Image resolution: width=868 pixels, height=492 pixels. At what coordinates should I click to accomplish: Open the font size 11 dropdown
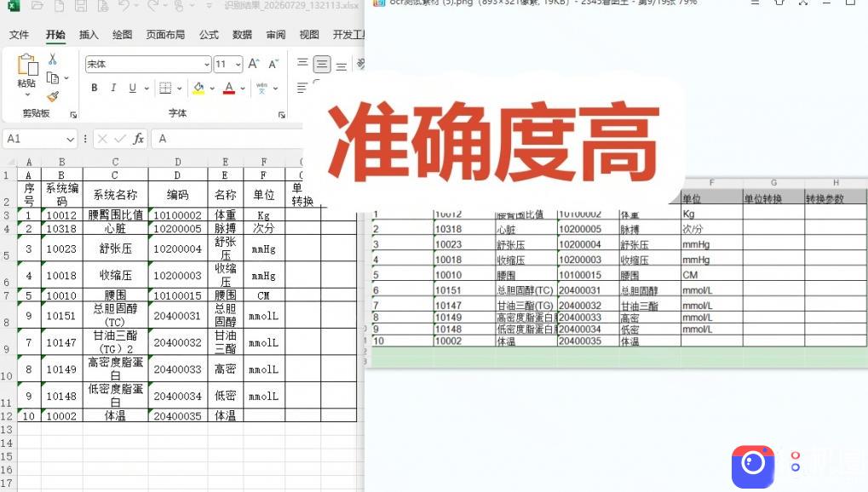pyautogui.click(x=239, y=64)
